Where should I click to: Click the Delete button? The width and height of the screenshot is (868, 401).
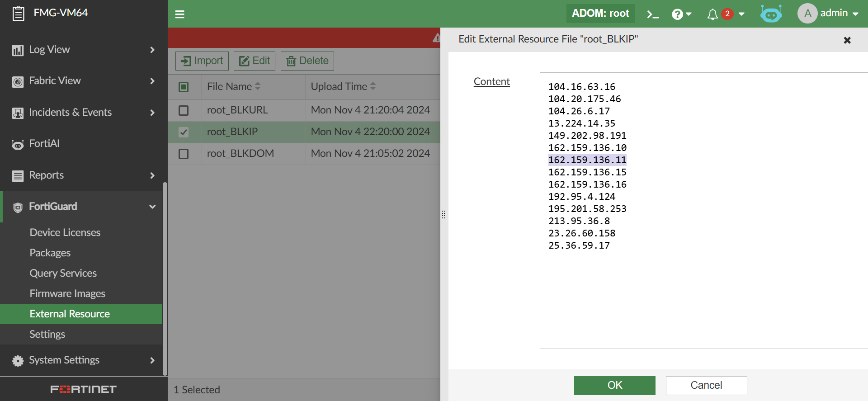307,61
